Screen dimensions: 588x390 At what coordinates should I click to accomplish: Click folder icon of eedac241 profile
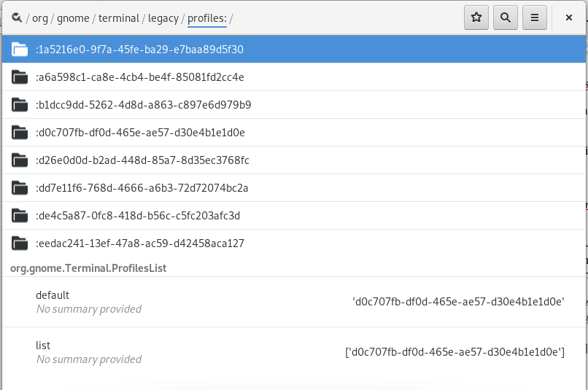[x=20, y=243]
